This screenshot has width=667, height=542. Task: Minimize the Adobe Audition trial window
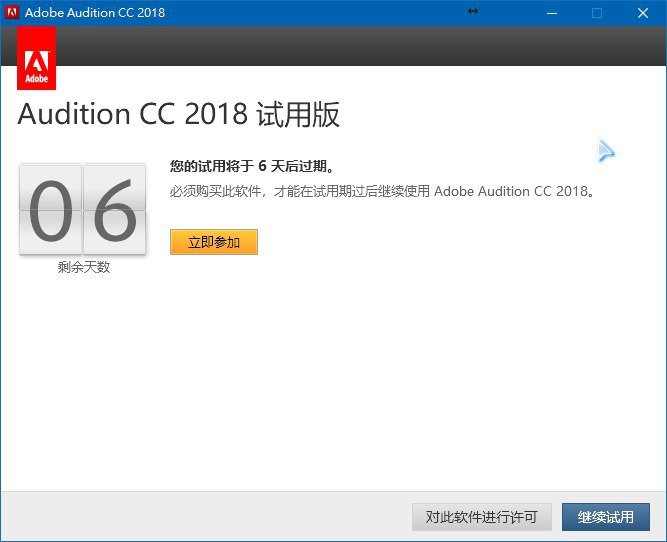551,13
